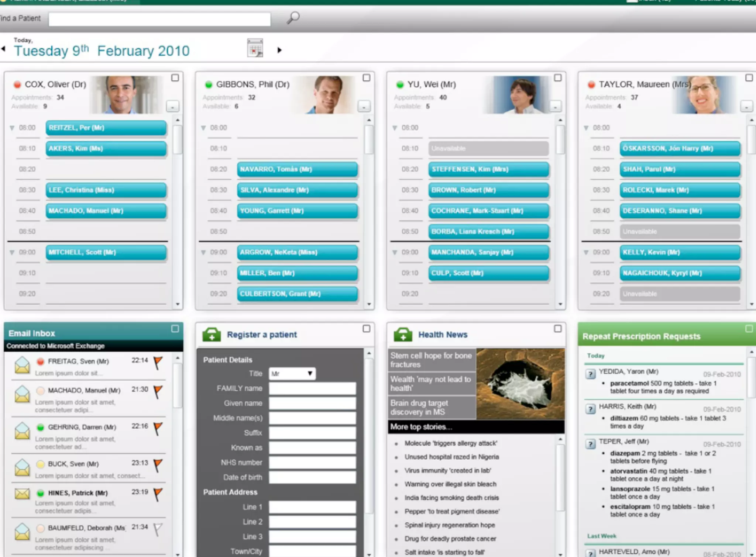
Task: Click the Register a patient medical kit icon
Action: pyautogui.click(x=212, y=334)
